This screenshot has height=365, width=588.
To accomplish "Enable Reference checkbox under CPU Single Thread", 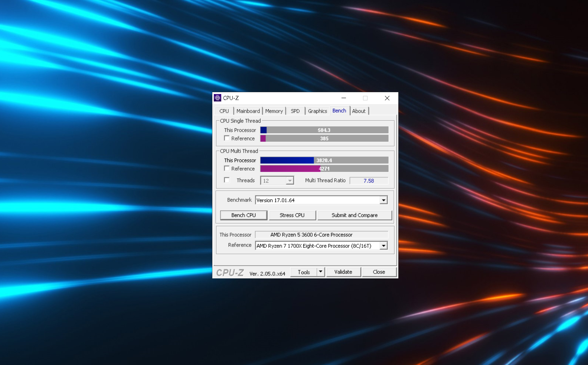I will (x=227, y=138).
